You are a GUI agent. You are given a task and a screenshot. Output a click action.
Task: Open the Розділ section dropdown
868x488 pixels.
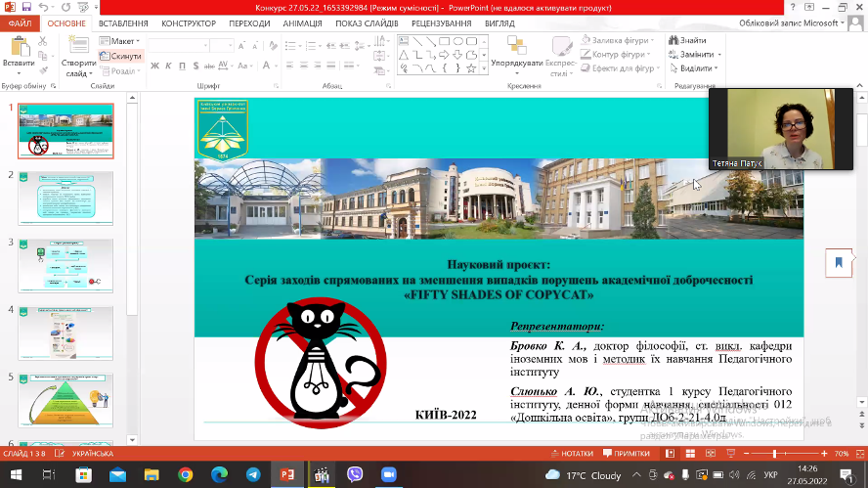coord(120,70)
